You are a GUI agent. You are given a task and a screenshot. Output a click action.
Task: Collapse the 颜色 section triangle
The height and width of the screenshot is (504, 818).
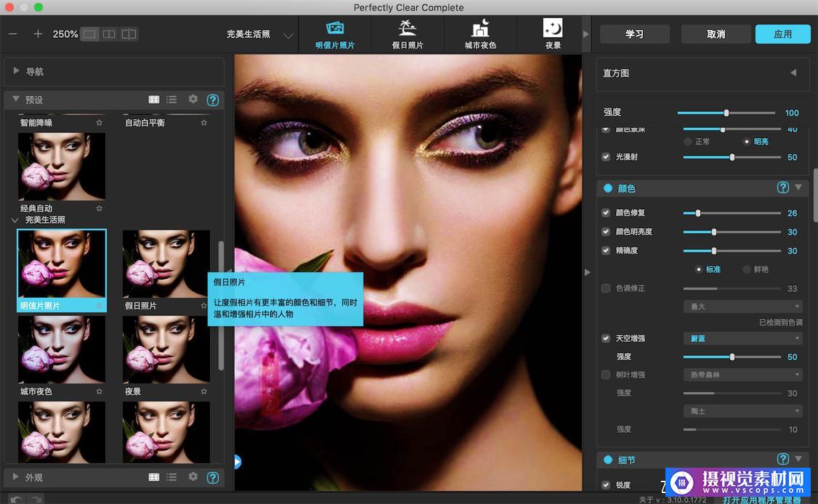[798, 187]
